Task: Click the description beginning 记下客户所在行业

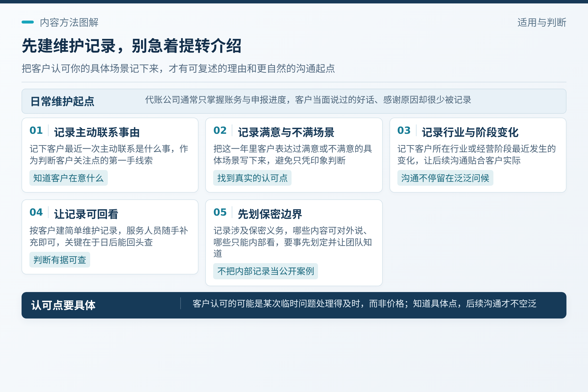Action: (477, 155)
